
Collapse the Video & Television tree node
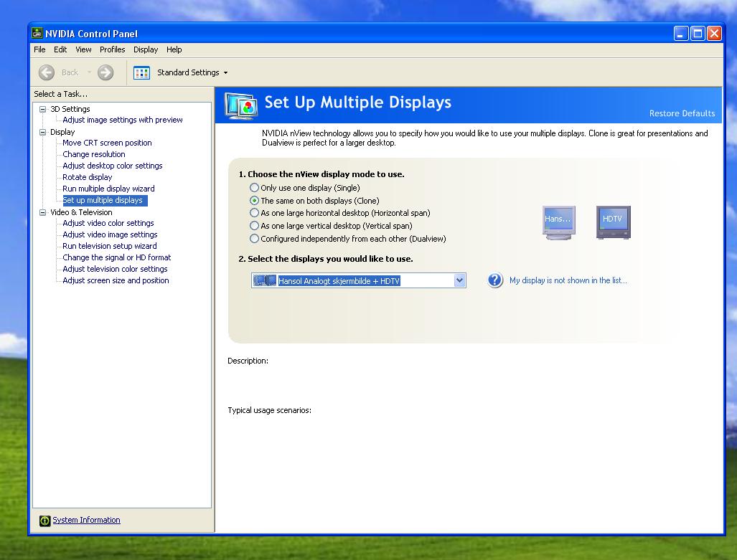(x=43, y=212)
